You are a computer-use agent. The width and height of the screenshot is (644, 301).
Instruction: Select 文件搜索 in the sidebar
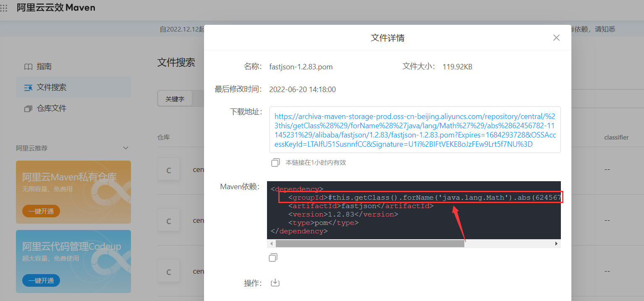pos(73,87)
